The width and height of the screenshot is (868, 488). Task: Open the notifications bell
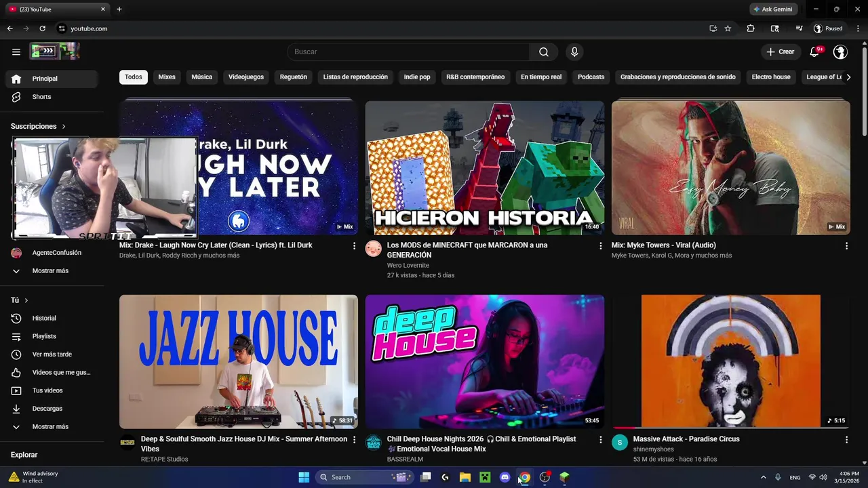[815, 52]
